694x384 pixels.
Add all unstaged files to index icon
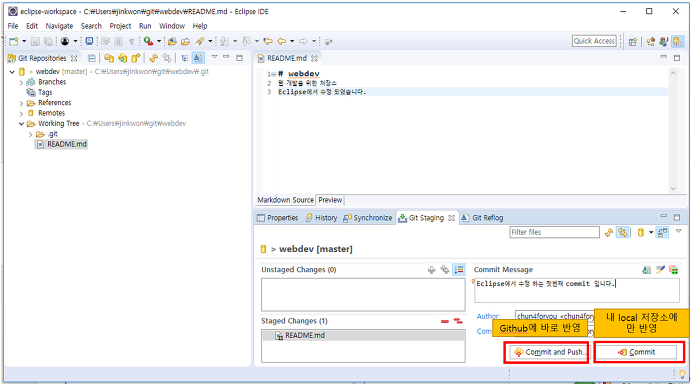tap(444, 269)
